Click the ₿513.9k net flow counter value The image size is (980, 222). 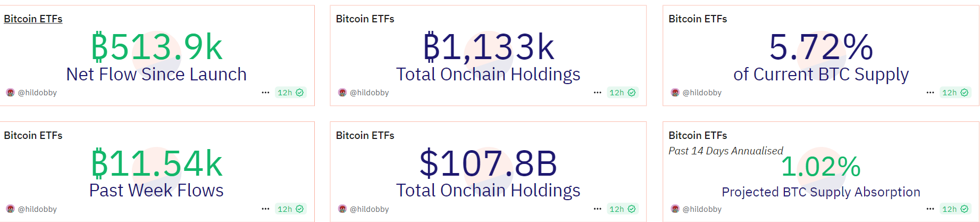click(x=156, y=47)
